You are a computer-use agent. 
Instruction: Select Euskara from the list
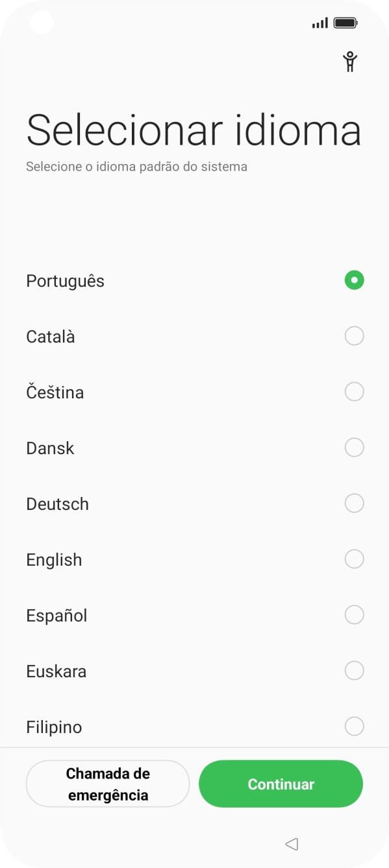point(353,670)
